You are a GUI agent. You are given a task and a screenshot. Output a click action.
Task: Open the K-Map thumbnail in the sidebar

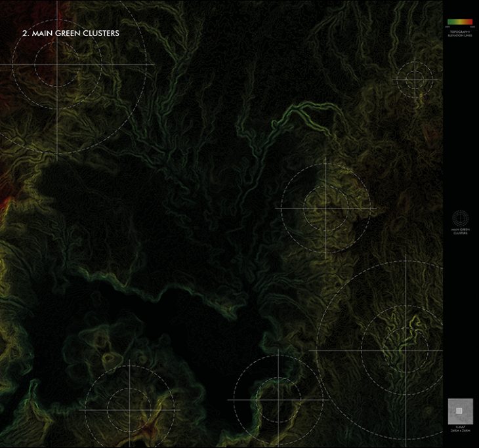coord(459,411)
